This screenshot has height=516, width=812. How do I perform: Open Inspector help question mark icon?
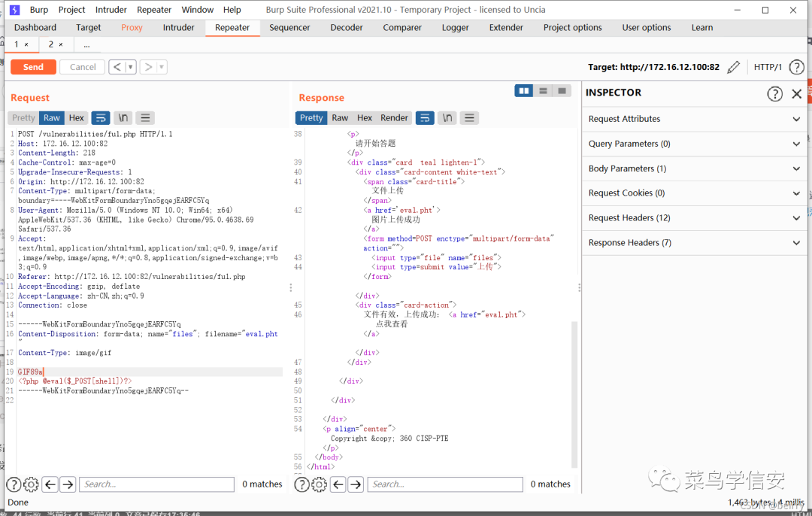tap(774, 94)
